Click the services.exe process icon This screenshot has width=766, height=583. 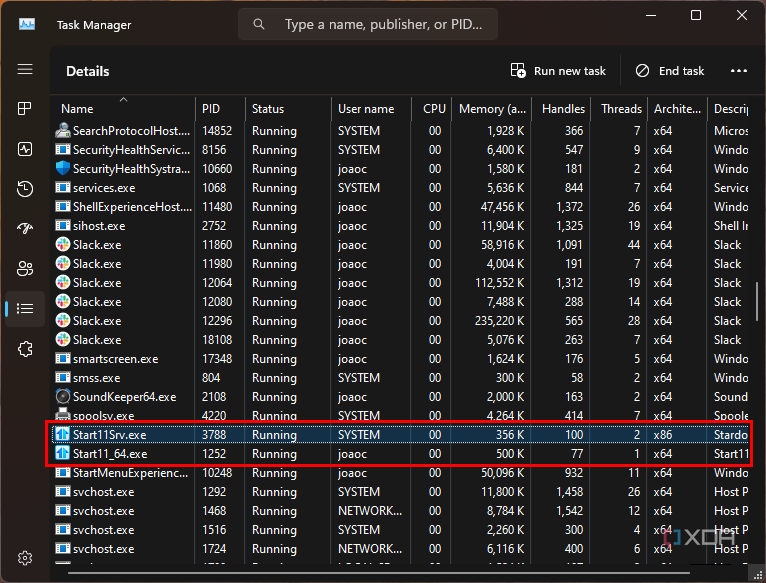(x=63, y=188)
